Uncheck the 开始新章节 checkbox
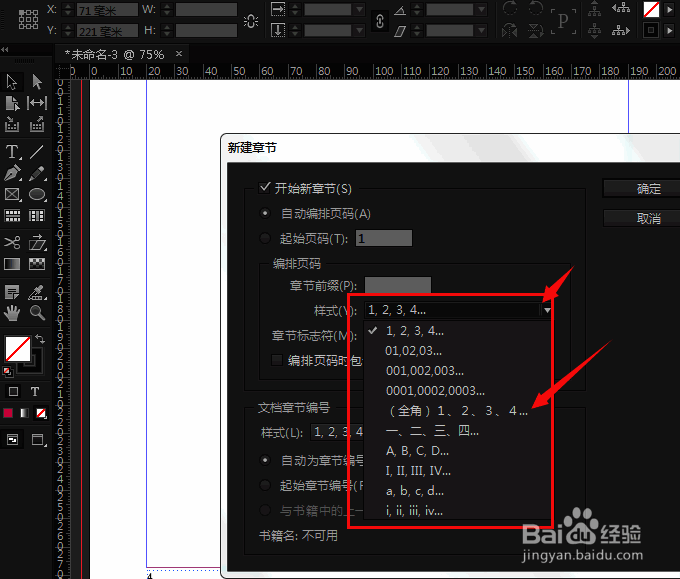Screen dimensions: 680x579 (x=265, y=187)
